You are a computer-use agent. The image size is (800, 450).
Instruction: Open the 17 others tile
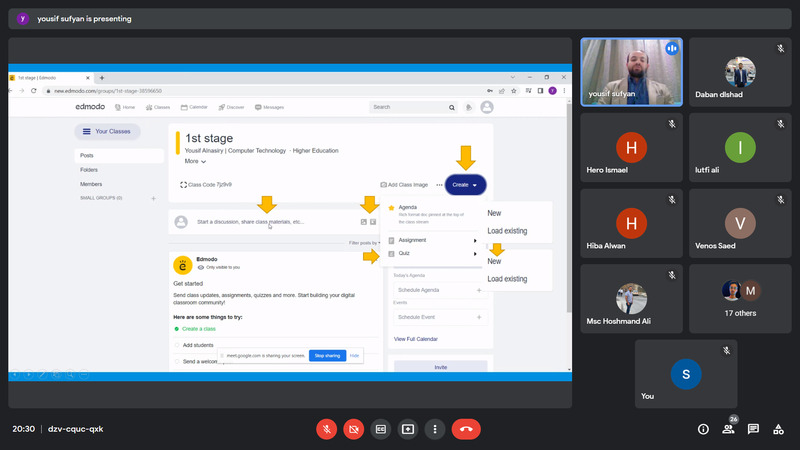(740, 298)
